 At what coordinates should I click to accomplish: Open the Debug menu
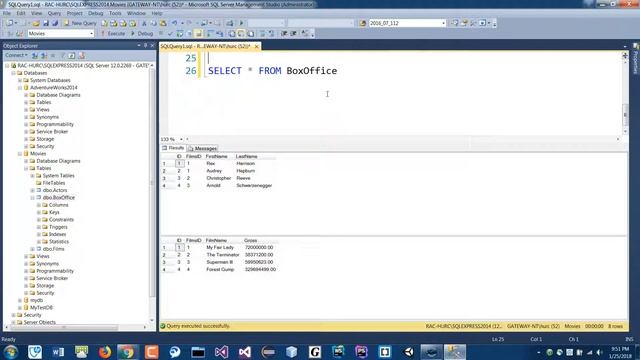pos(96,13)
